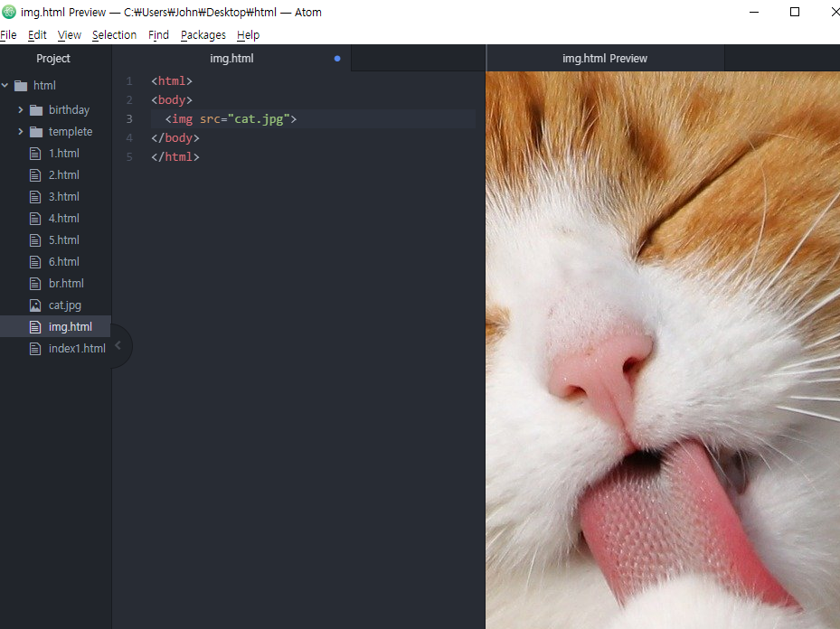Screen dimensions: 840x629
Task: Click the Atom app icon in title bar
Action: [x=9, y=12]
